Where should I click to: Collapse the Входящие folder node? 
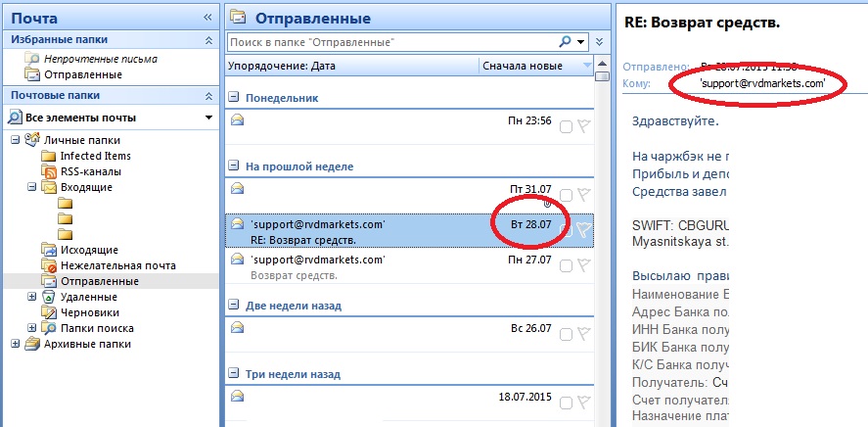[32, 187]
